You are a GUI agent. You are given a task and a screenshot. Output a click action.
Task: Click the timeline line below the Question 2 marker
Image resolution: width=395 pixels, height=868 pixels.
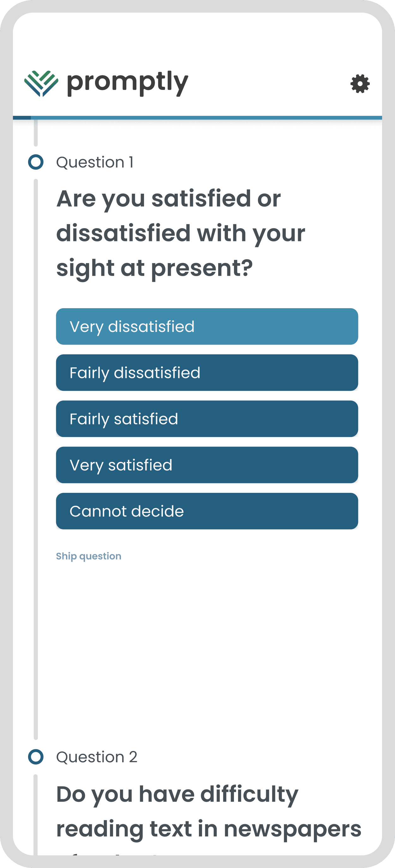[x=36, y=815]
